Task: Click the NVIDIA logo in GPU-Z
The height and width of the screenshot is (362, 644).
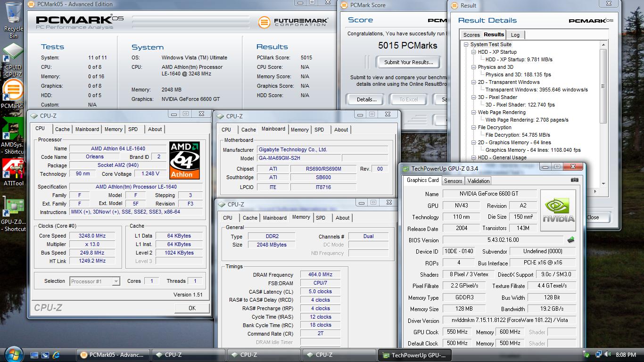Action: [x=558, y=210]
